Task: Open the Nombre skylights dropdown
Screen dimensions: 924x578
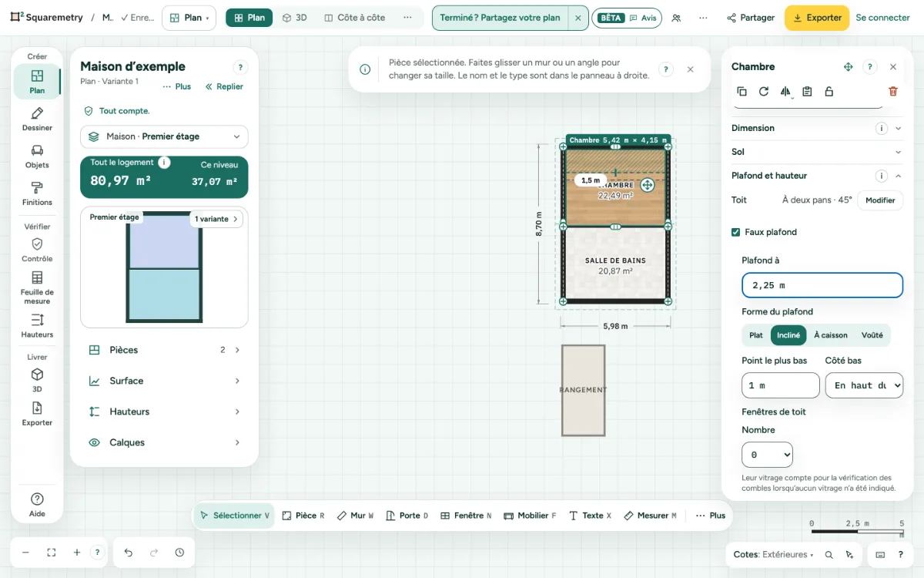Action: (767, 455)
